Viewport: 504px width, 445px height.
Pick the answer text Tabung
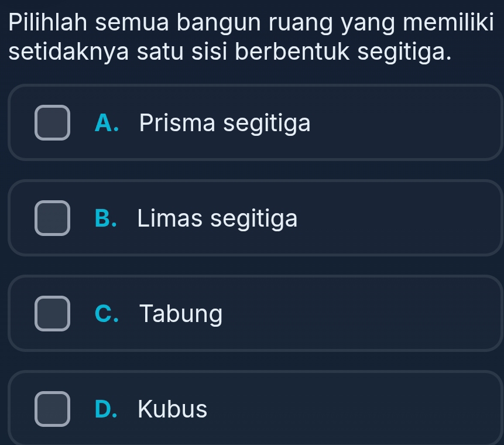point(181,314)
